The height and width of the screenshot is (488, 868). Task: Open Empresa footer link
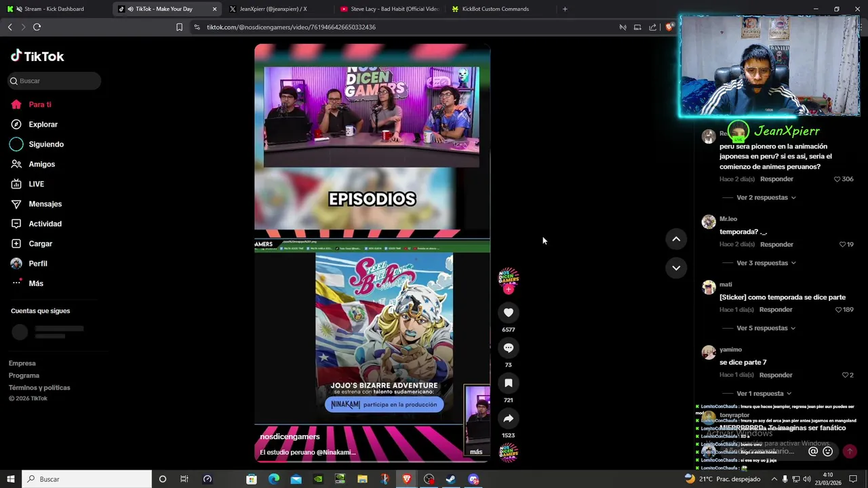pyautogui.click(x=22, y=363)
